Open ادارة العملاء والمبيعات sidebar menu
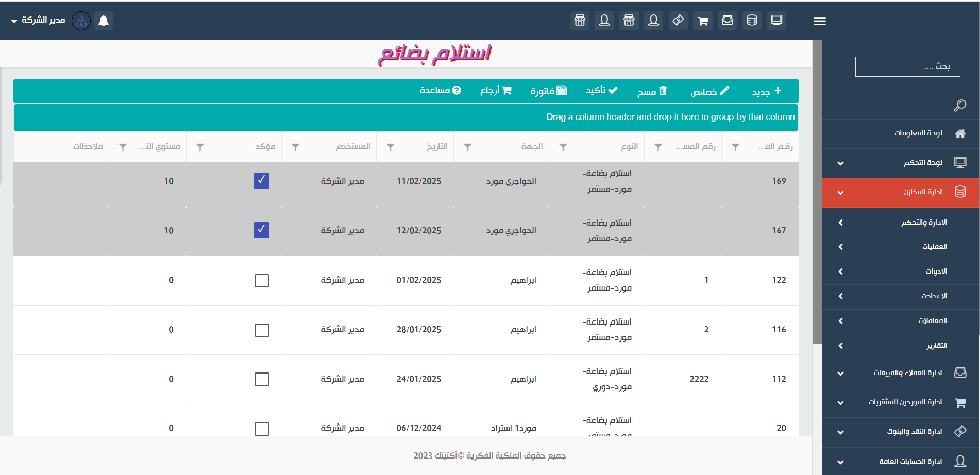Screen dimensions: 980x475 coord(901,373)
